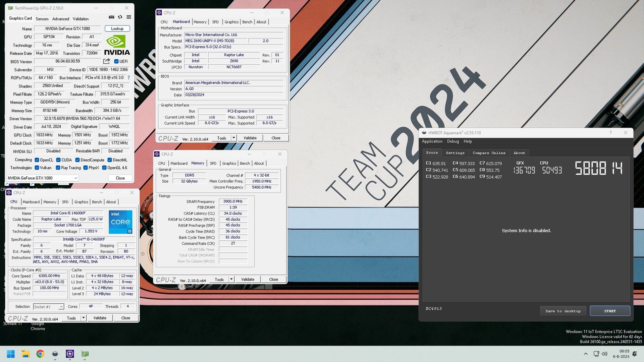This screenshot has width=644, height=362.
Task: Click the Aquamark window help question mark
Action: (x=610, y=133)
